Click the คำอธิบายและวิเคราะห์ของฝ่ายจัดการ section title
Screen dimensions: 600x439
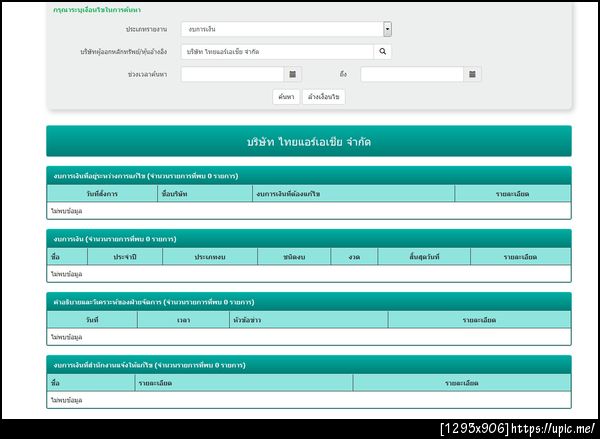coord(154,302)
